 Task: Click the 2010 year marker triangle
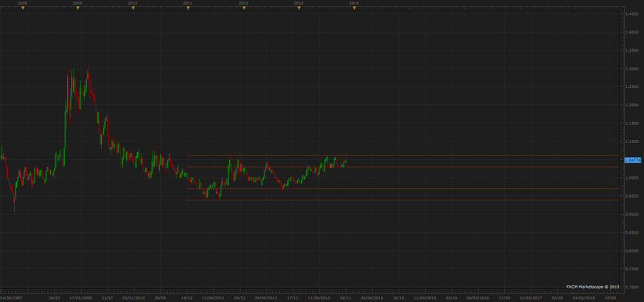132,8
